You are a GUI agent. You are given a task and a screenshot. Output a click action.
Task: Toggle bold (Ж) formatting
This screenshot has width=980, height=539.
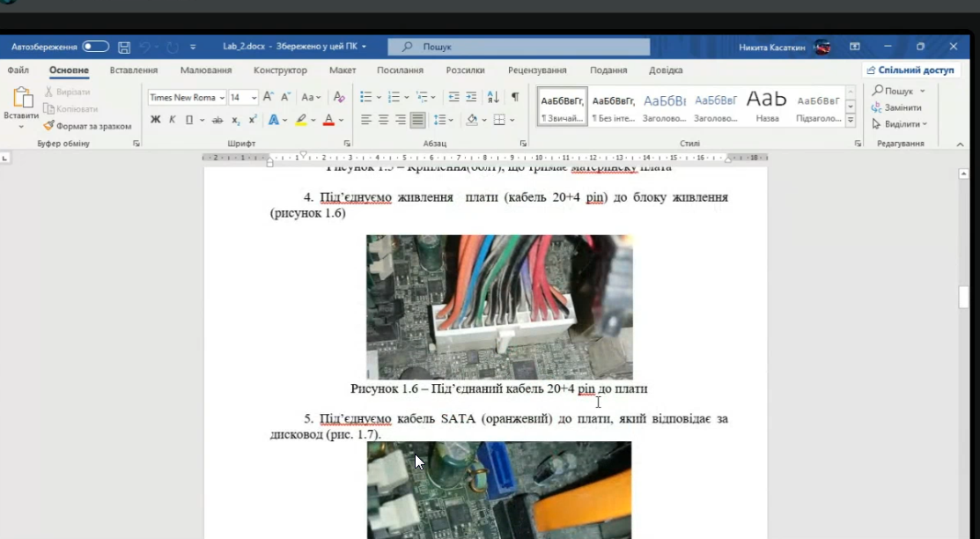(x=155, y=120)
